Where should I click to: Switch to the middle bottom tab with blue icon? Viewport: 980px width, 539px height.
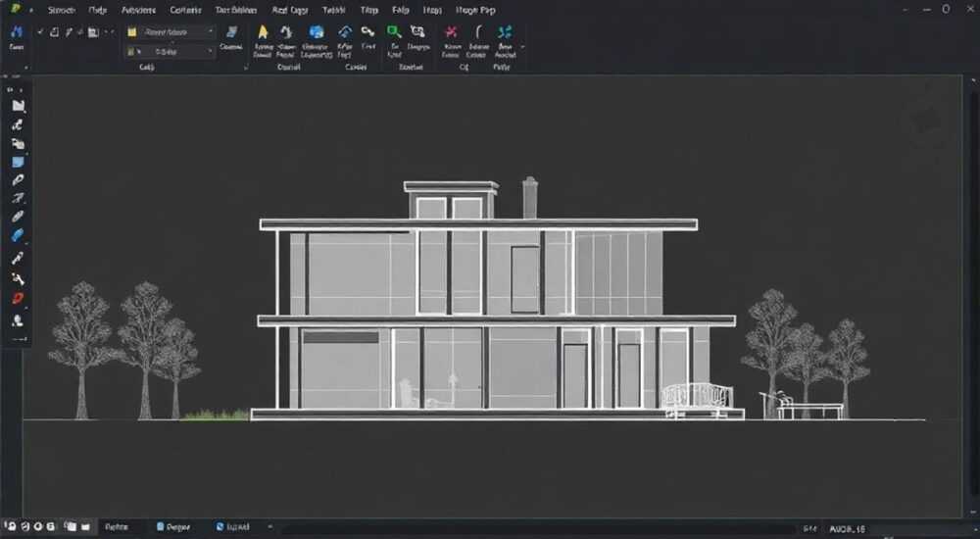click(x=173, y=527)
